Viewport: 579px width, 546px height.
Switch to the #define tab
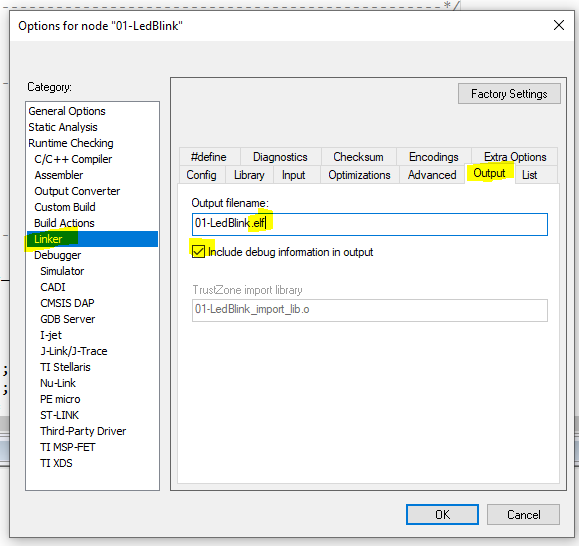[209, 157]
